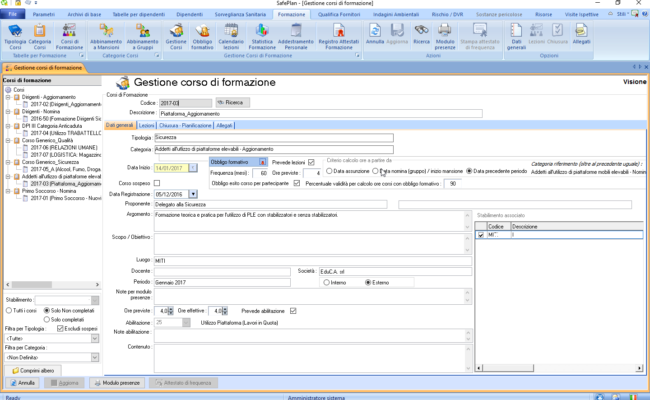This screenshot has width=650, height=400.
Task: Select 2017-01 Primo Soccorso tree item
Action: (65, 198)
